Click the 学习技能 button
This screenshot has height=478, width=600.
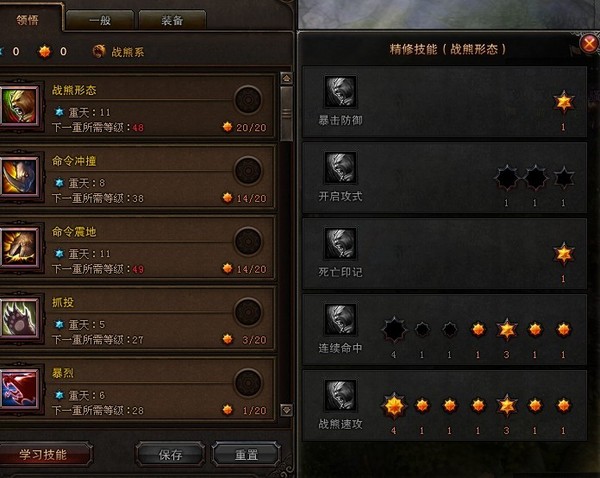pos(43,455)
